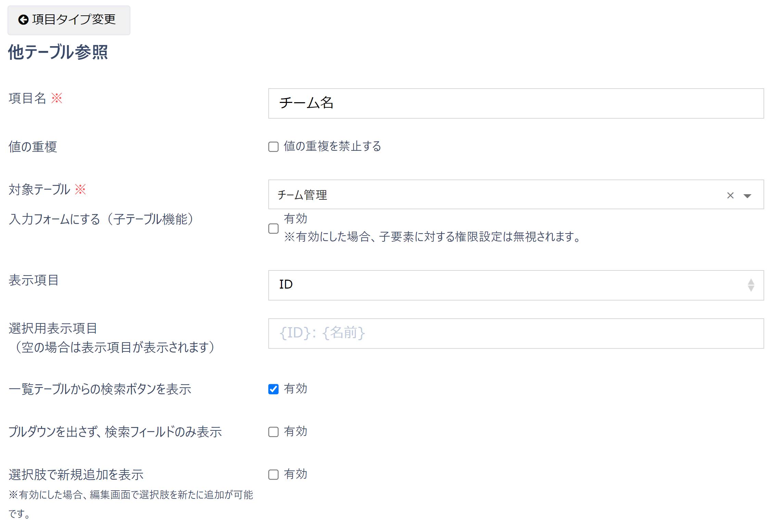Clear the チーム管理 selection with the X
This screenshot has width=770, height=532.
click(730, 195)
